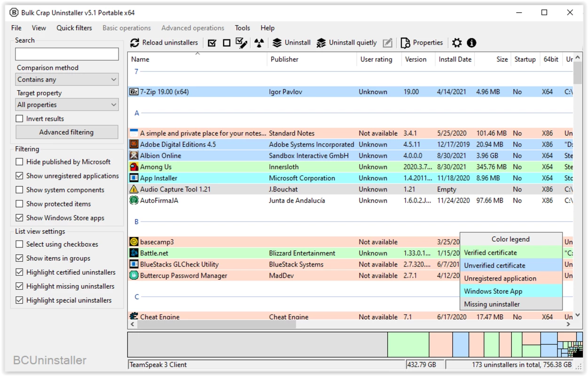Screen dimensions: 588x376
Task: Click the Advanced operations menu
Action: click(x=193, y=28)
